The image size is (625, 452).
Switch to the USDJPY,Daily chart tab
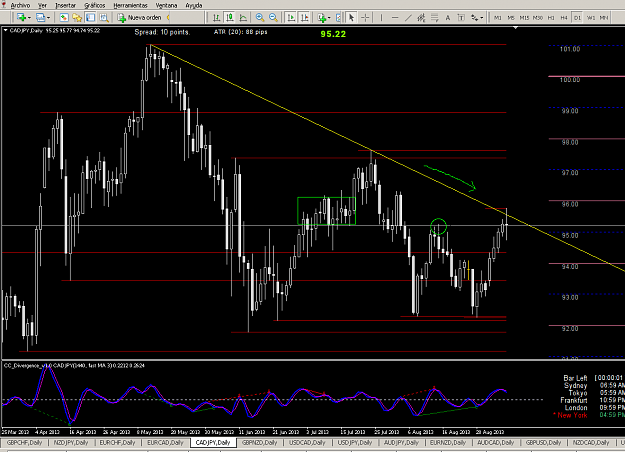click(x=355, y=442)
